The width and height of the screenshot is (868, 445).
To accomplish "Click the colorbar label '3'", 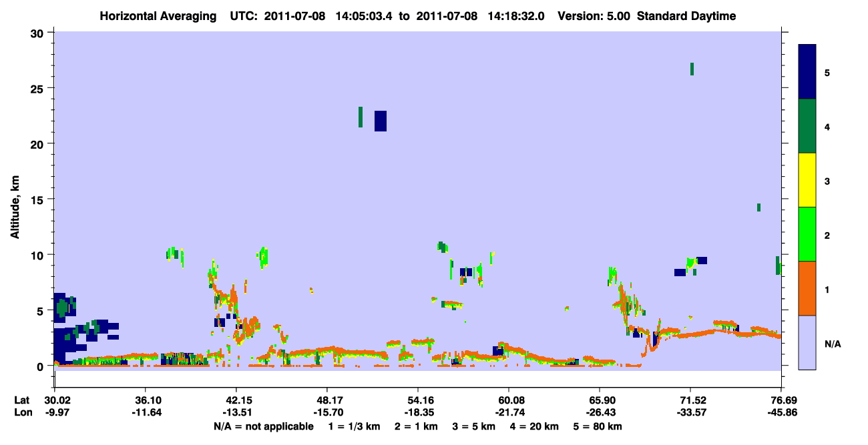I will pos(827,181).
